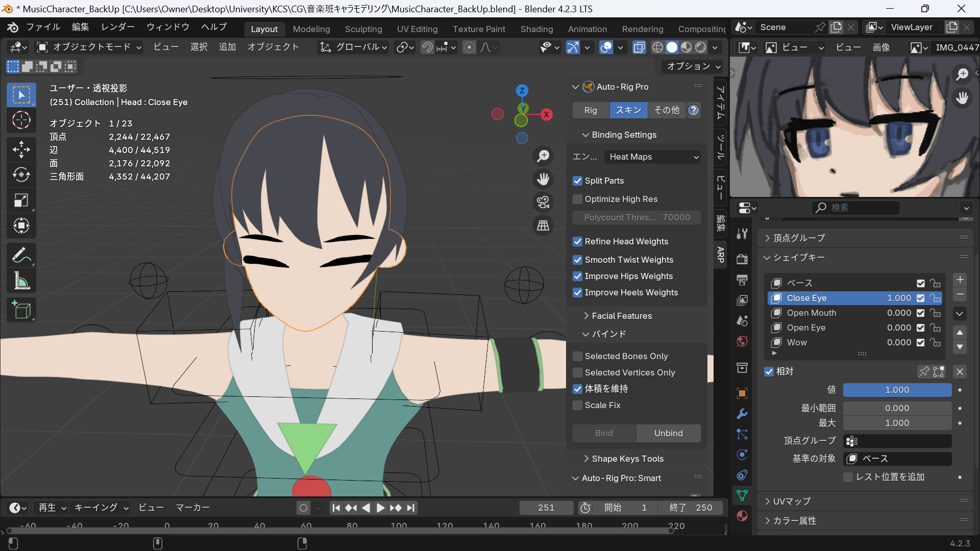
Task: Check Selected Bones Only option
Action: pyautogui.click(x=578, y=356)
